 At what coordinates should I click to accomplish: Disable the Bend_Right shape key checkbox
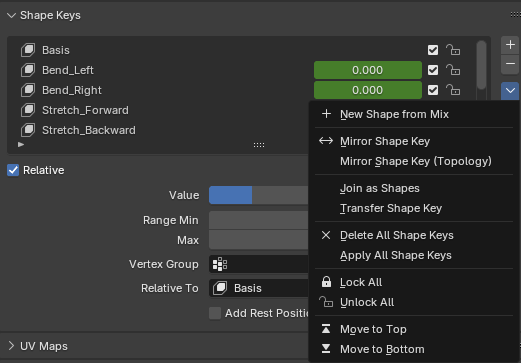click(433, 90)
